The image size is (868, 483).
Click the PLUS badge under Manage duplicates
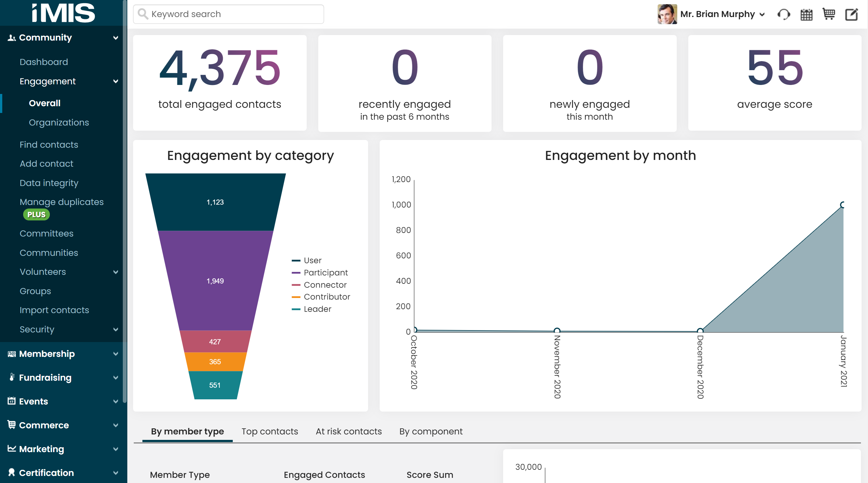click(x=36, y=215)
